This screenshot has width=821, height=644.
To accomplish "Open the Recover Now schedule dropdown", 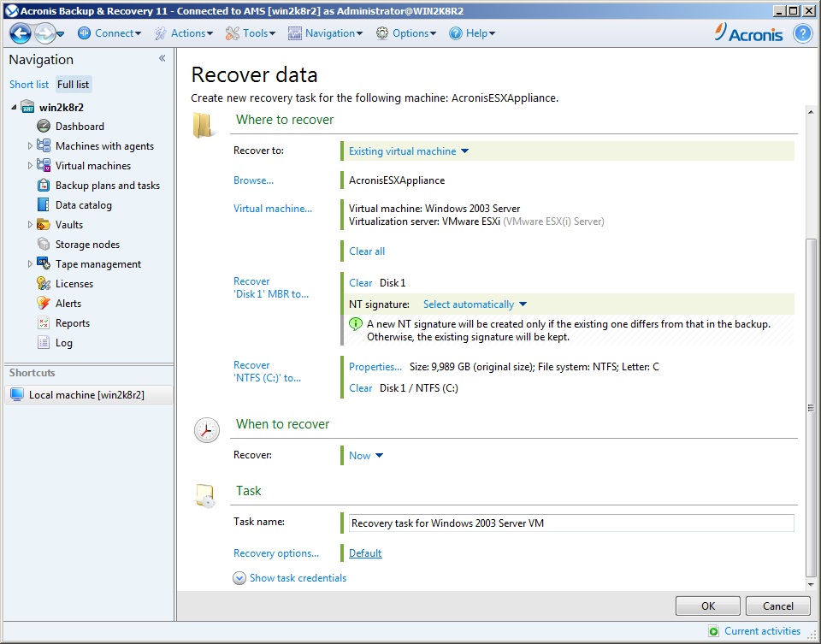I will 366,456.
